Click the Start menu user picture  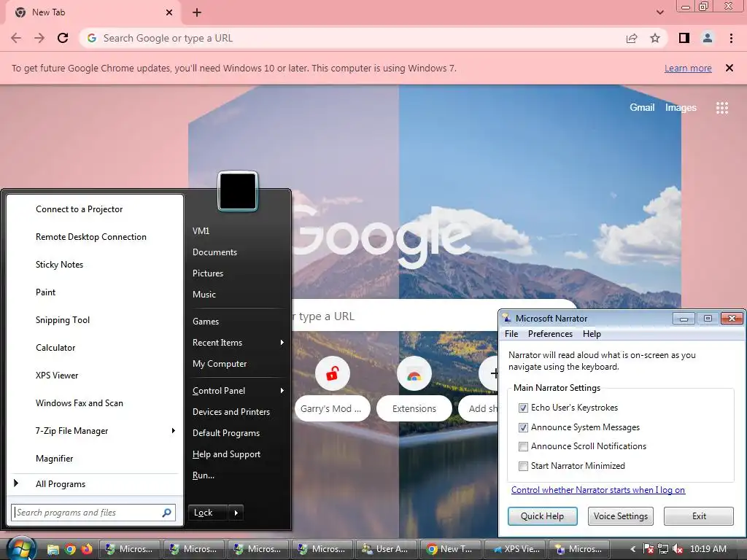click(x=238, y=191)
